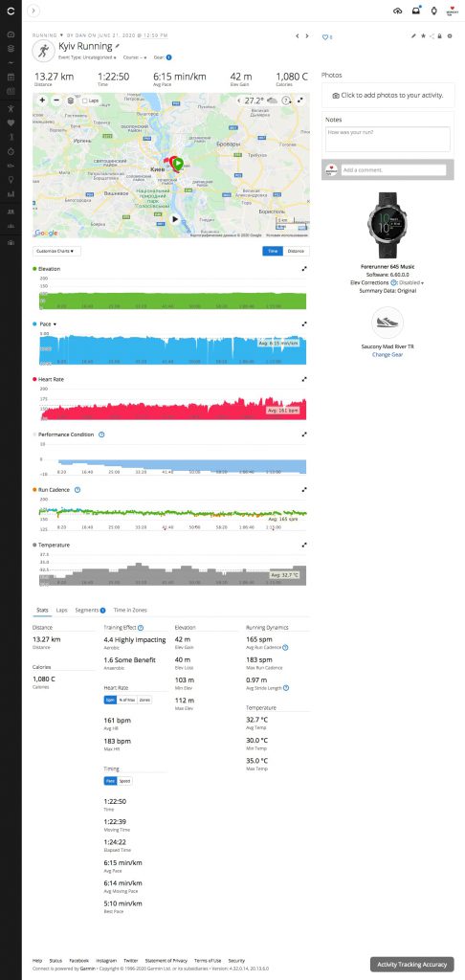Click the Add a comment field
The height and width of the screenshot is (980, 465).
(x=394, y=170)
